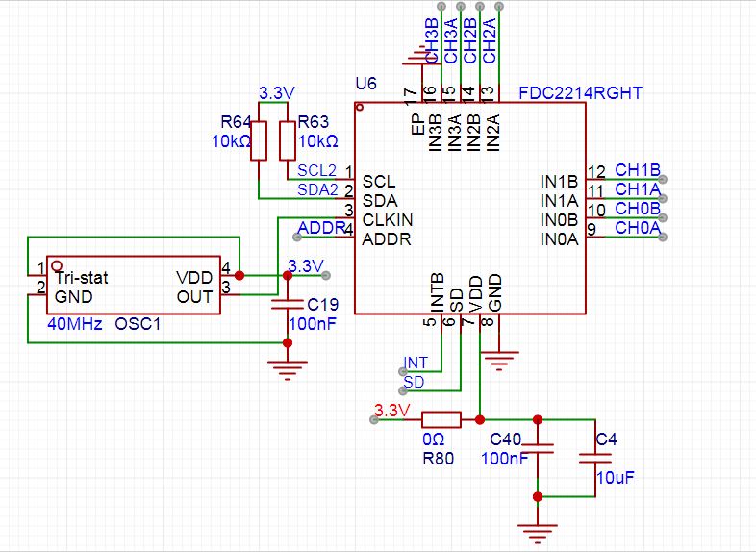Image resolution: width=756 pixels, height=552 pixels.
Task: Click the ground symbol under U6 GND pin
Action: (x=497, y=361)
